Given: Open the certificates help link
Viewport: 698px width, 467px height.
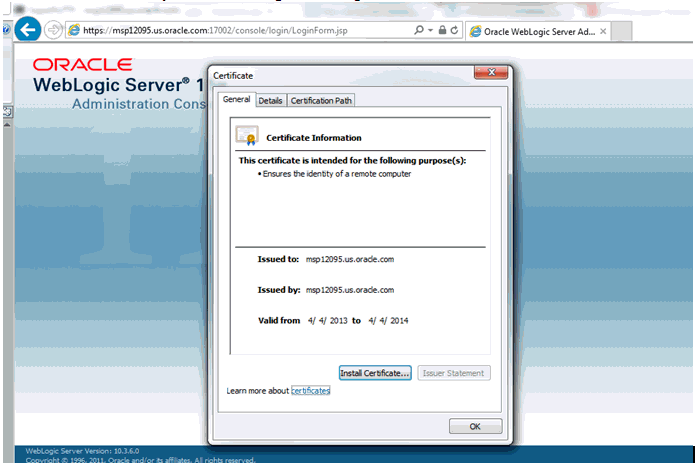Looking at the screenshot, I should 310,390.
